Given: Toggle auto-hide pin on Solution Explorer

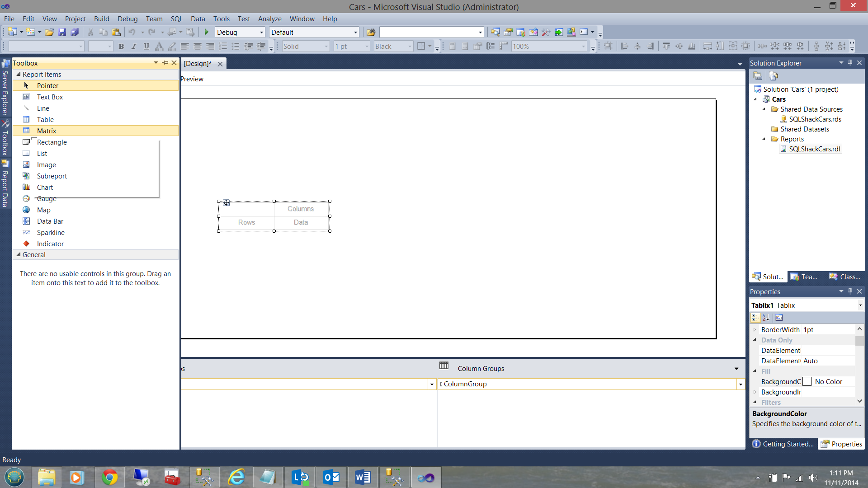Looking at the screenshot, I should pos(850,63).
